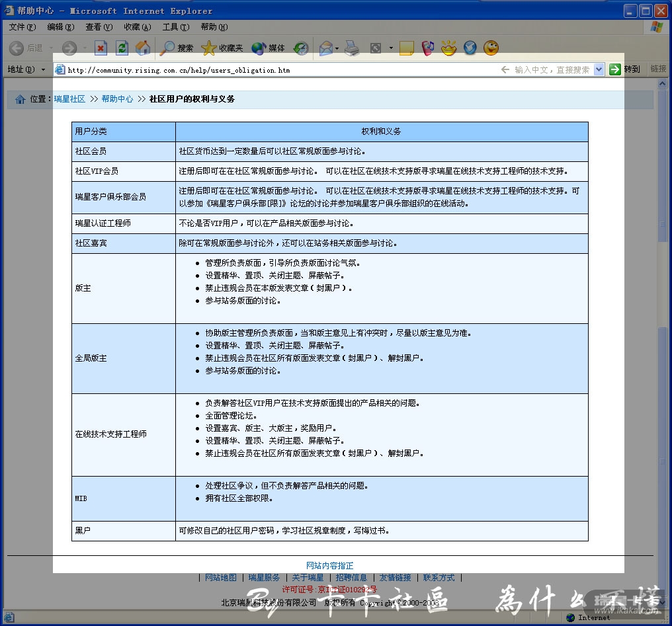672x626 pixels.
Task: Open the 查看(V) menu
Action: click(99, 27)
